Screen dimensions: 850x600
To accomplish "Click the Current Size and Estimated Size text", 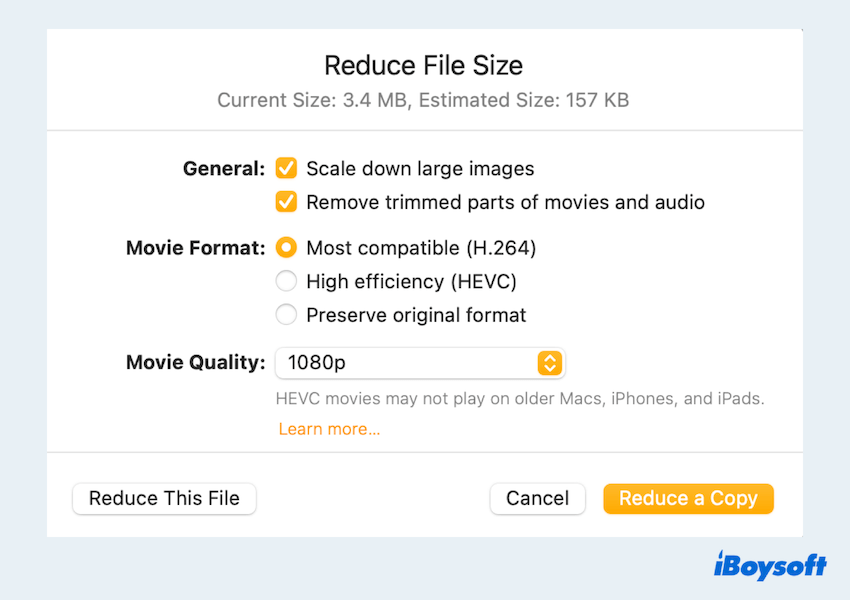I will coord(423,100).
